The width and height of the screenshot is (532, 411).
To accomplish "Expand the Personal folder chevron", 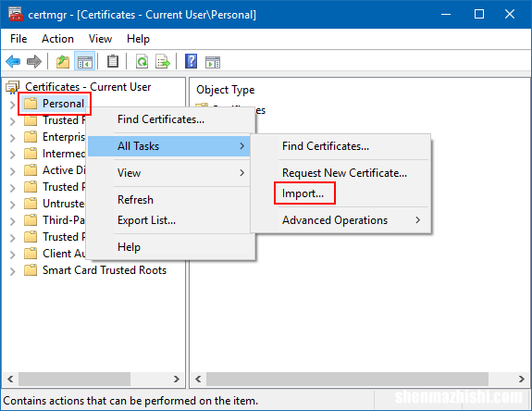I will [x=12, y=105].
